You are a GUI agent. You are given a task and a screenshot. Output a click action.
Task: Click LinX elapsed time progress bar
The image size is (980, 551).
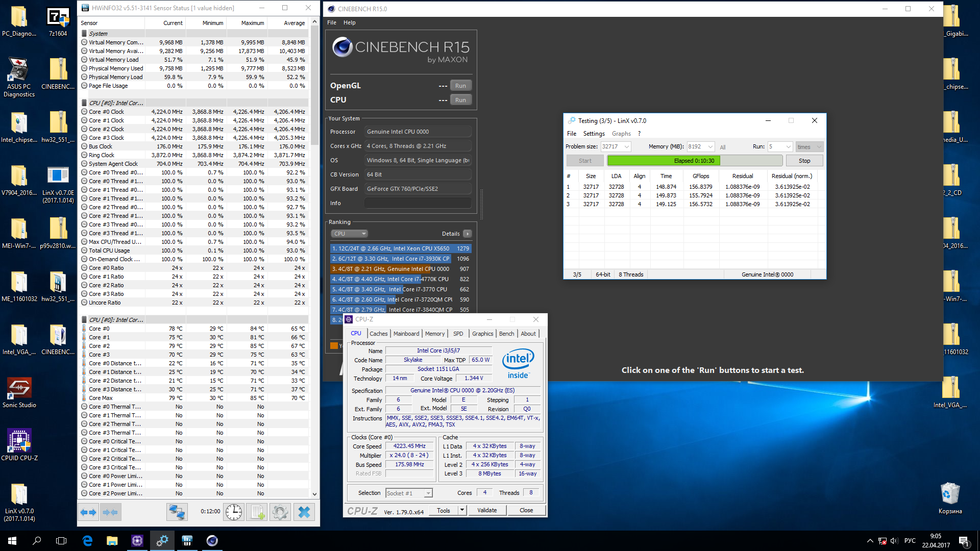click(694, 161)
